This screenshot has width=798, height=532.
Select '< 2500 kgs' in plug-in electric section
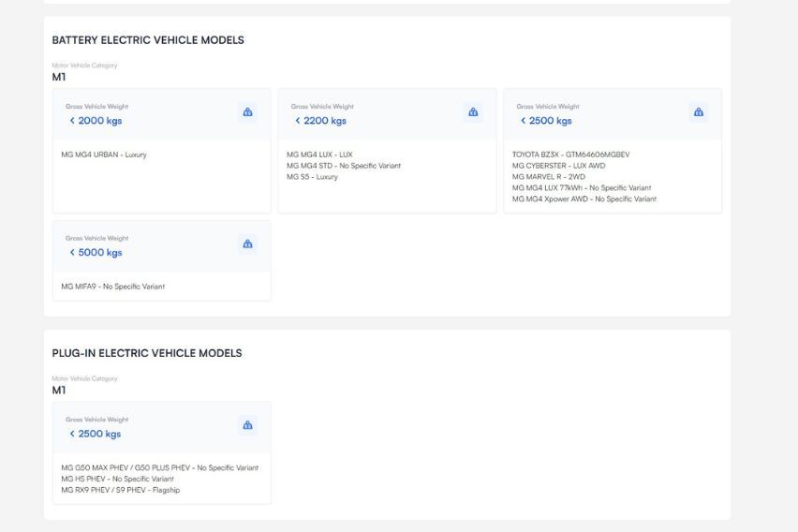tap(96, 434)
